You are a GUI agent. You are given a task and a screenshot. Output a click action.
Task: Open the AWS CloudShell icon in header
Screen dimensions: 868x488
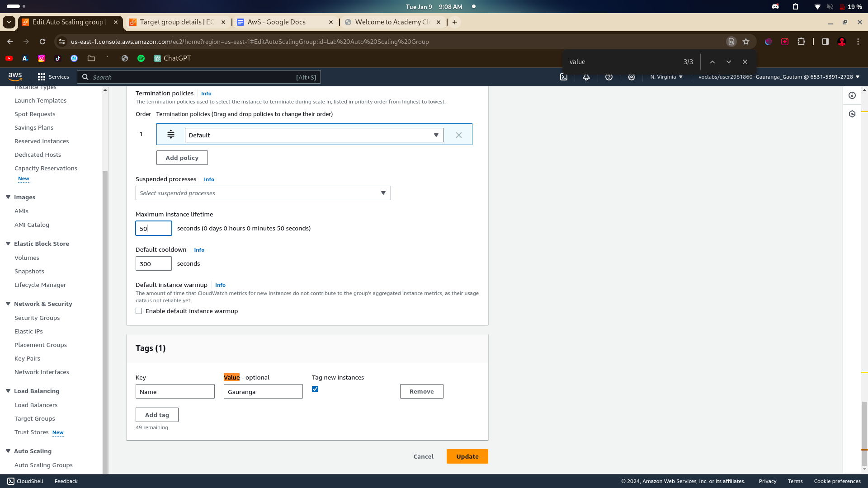click(x=564, y=77)
